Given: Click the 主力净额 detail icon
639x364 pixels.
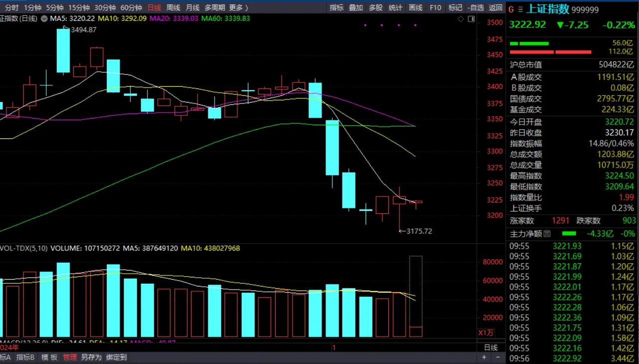Looking at the screenshot, I should pyautogui.click(x=547, y=233).
